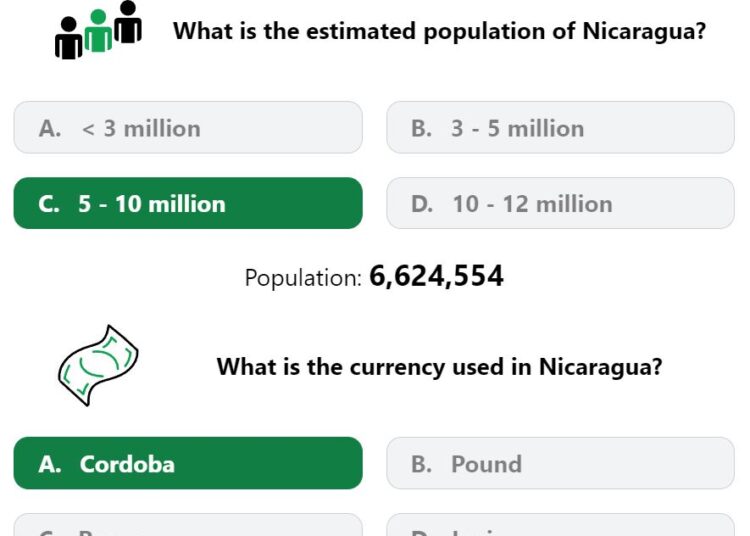Click the currency used in Nicaragua question heading

coord(439,367)
